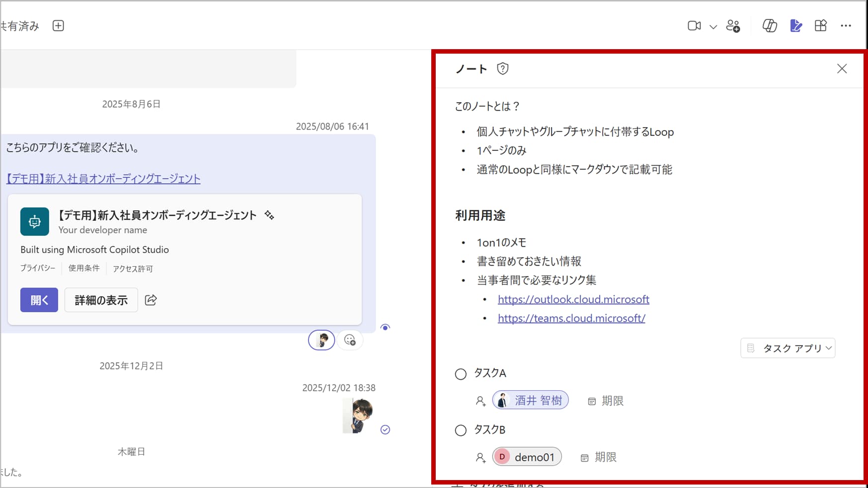Mark タスクB as complete
Screen dimensions: 868x488
(x=461, y=430)
